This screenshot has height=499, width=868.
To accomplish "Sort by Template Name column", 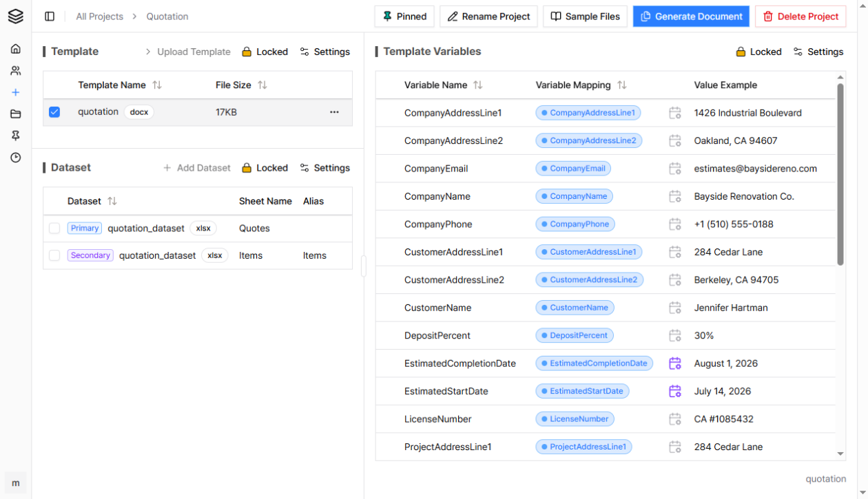I will coord(157,85).
